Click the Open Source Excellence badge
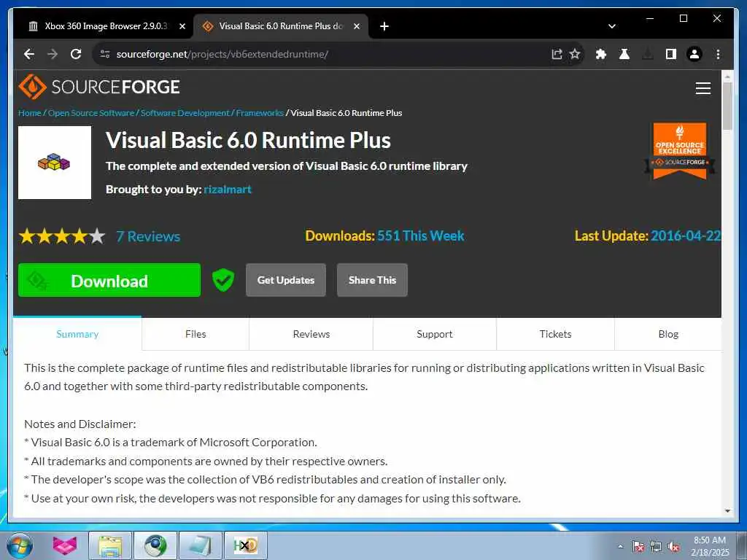The image size is (747, 560). [680, 150]
